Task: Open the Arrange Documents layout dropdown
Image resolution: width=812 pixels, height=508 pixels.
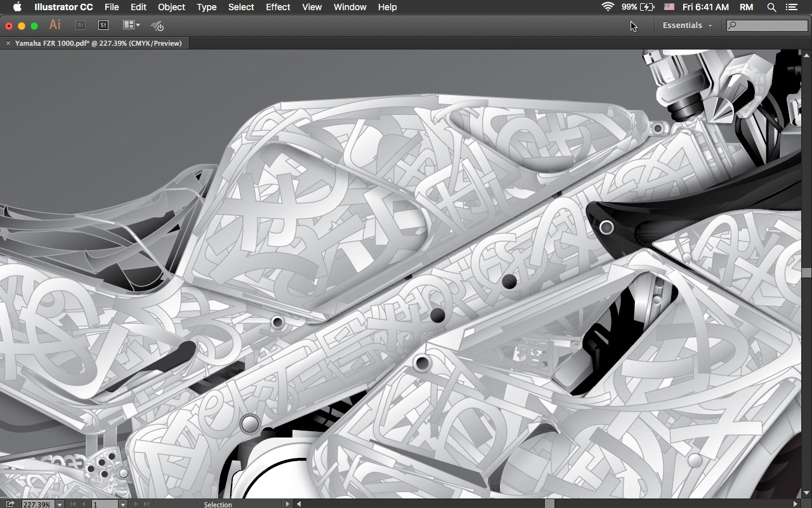Action: (x=131, y=25)
